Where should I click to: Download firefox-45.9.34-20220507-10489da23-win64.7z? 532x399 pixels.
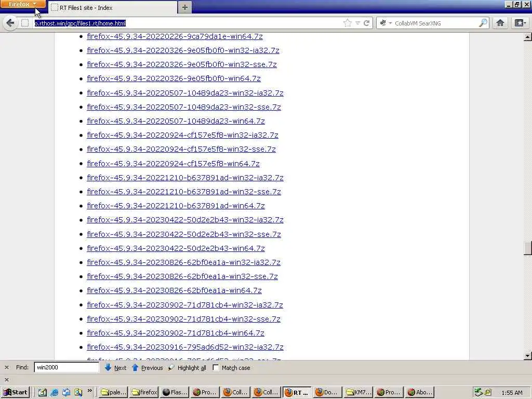[176, 121]
